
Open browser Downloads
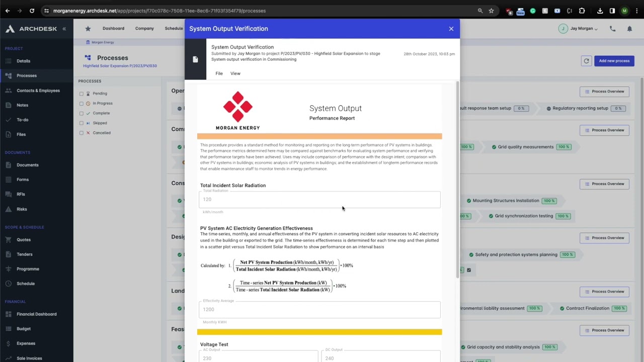(x=600, y=11)
